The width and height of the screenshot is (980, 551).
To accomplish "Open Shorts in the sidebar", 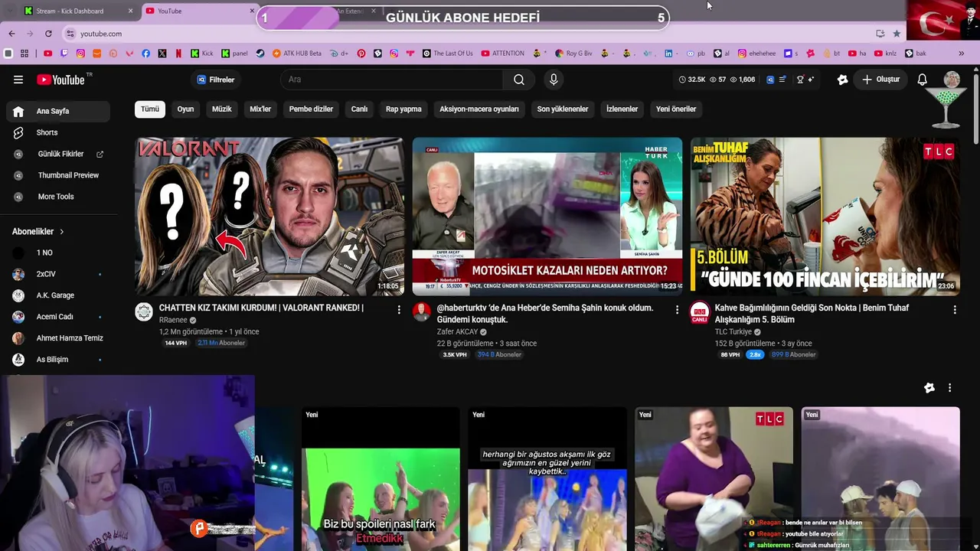I will 58,133.
